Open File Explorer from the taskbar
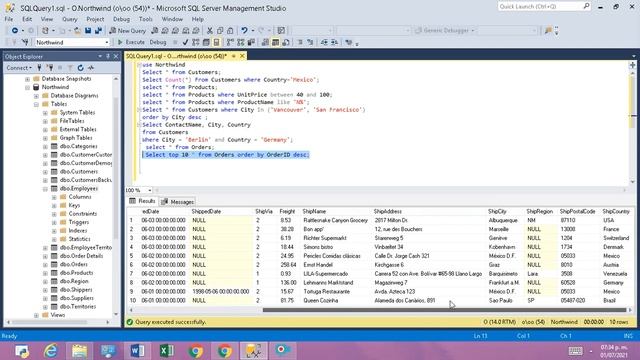Viewport: 640px width, 360px height. 80,351
